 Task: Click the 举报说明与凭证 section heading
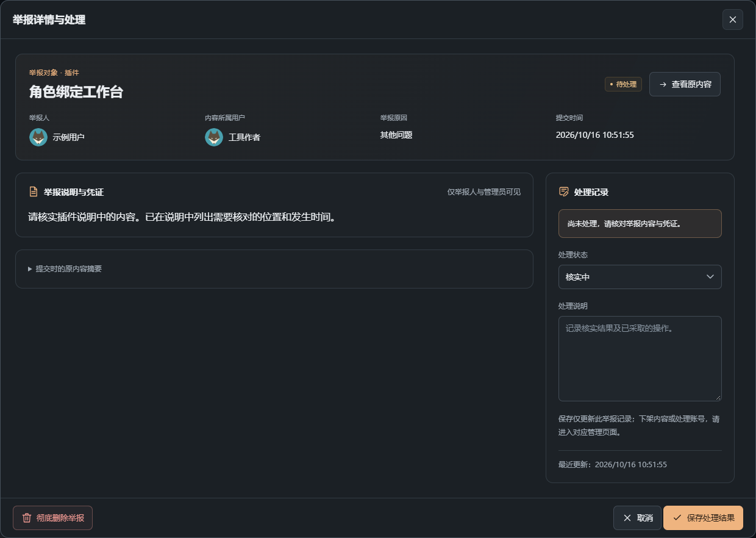pyautogui.click(x=74, y=192)
